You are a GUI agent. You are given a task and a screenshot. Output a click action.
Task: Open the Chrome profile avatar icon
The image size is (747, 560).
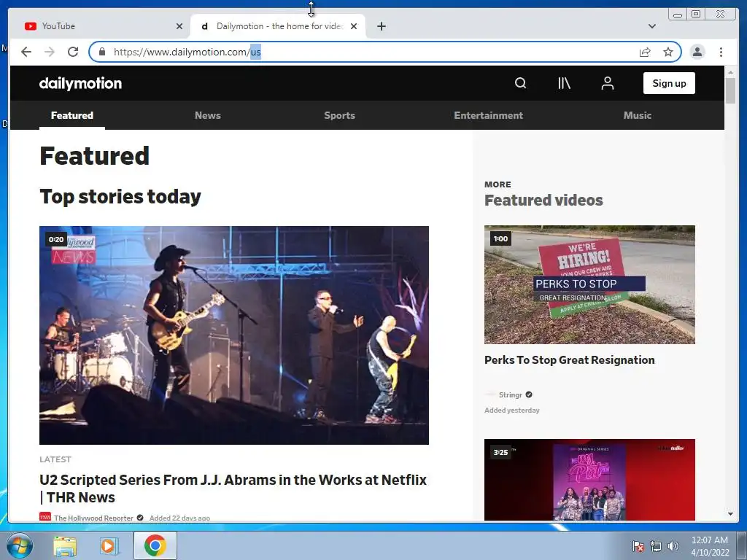pyautogui.click(x=697, y=52)
